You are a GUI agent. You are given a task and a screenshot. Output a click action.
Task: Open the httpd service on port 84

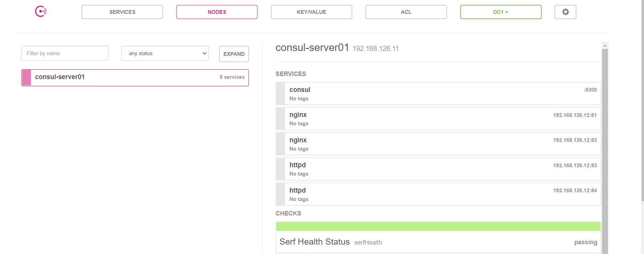click(x=438, y=194)
